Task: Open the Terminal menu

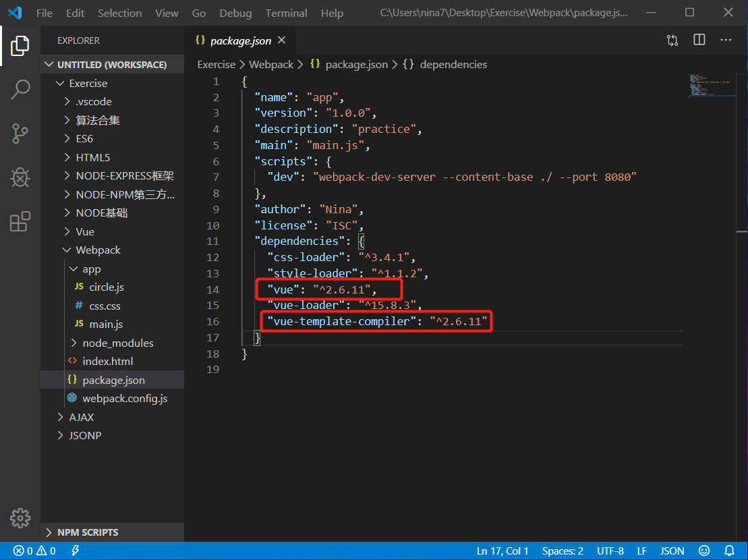Action: (x=286, y=13)
